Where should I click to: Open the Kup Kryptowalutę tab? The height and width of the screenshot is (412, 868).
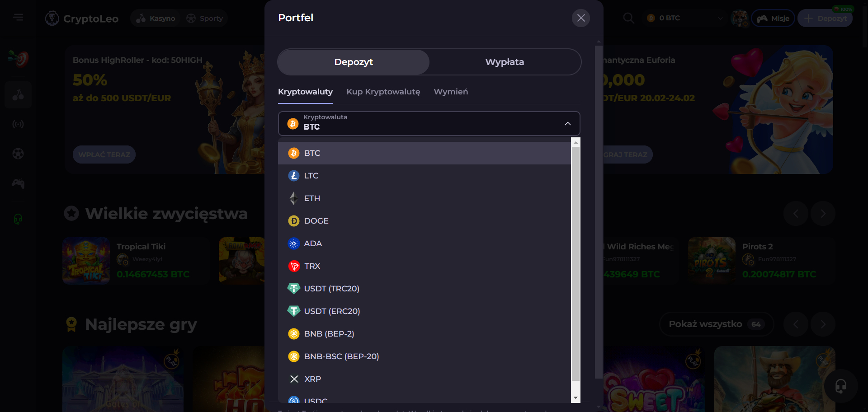click(x=383, y=92)
